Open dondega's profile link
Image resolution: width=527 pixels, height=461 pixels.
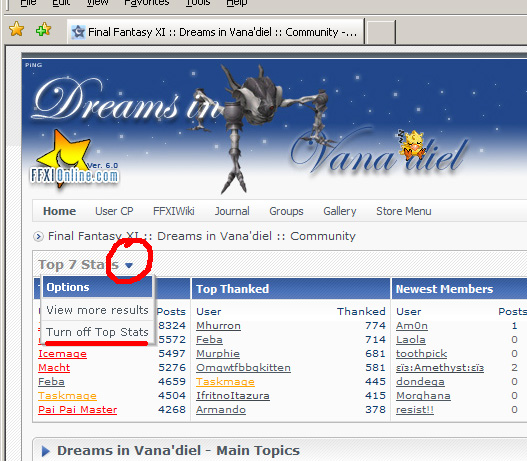tap(420, 382)
